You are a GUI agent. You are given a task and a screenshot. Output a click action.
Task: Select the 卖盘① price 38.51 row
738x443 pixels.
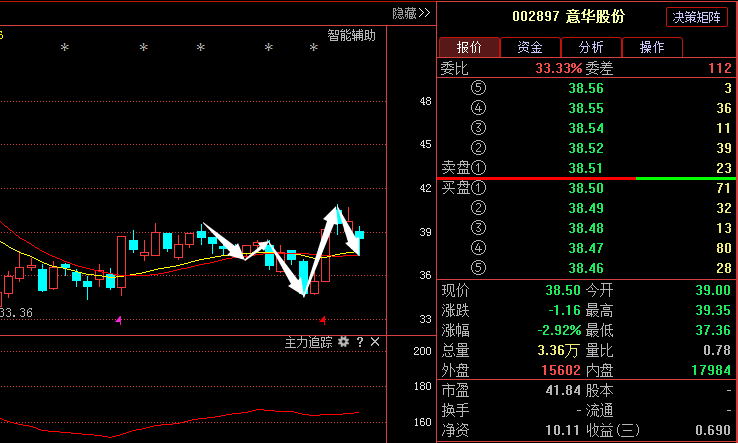click(586, 168)
